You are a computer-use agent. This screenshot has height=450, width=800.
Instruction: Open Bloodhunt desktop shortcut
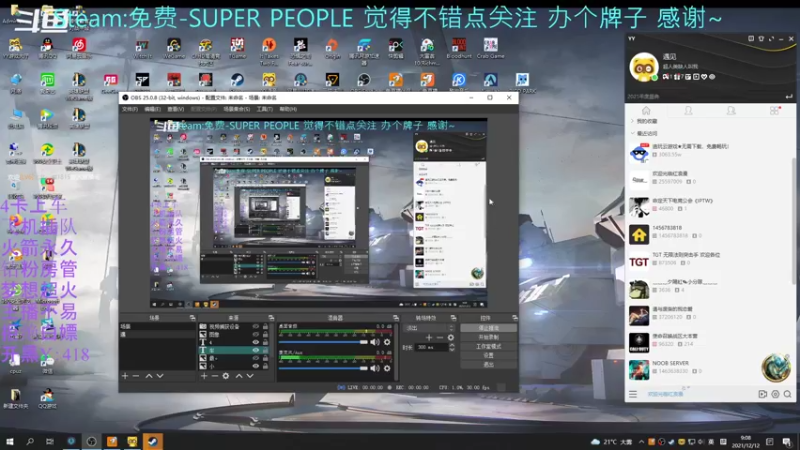pyautogui.click(x=459, y=48)
